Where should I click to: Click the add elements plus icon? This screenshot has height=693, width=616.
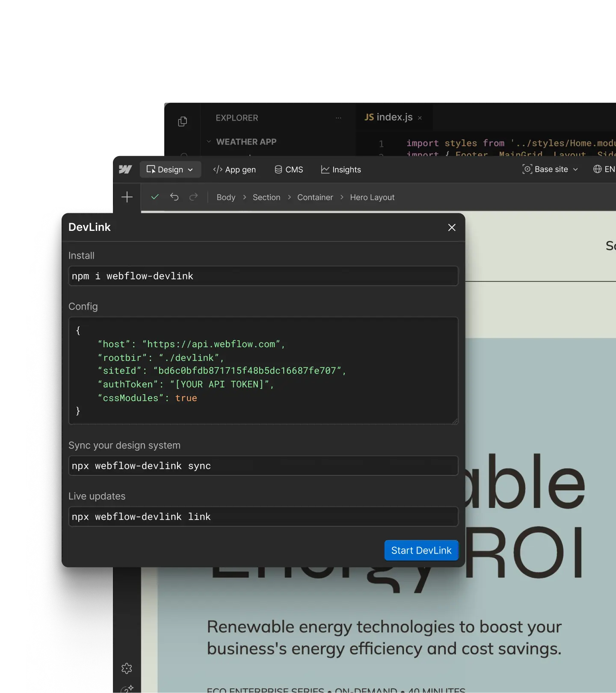[127, 197]
